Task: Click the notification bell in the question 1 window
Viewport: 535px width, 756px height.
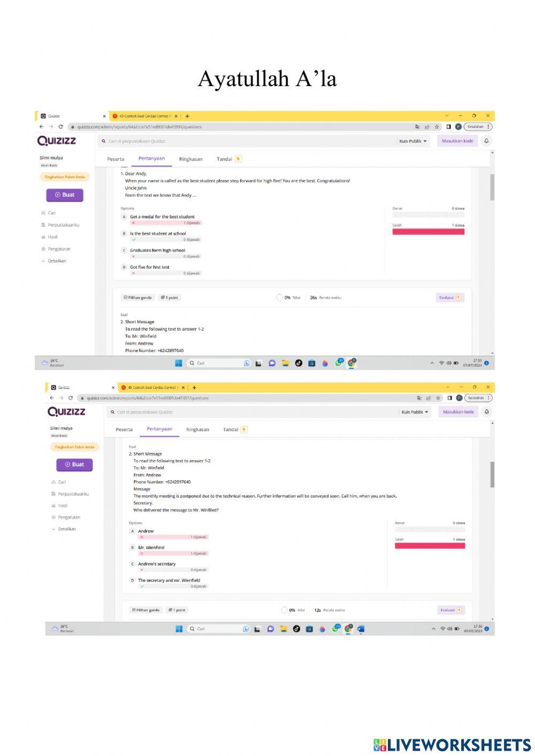Action: (x=486, y=141)
